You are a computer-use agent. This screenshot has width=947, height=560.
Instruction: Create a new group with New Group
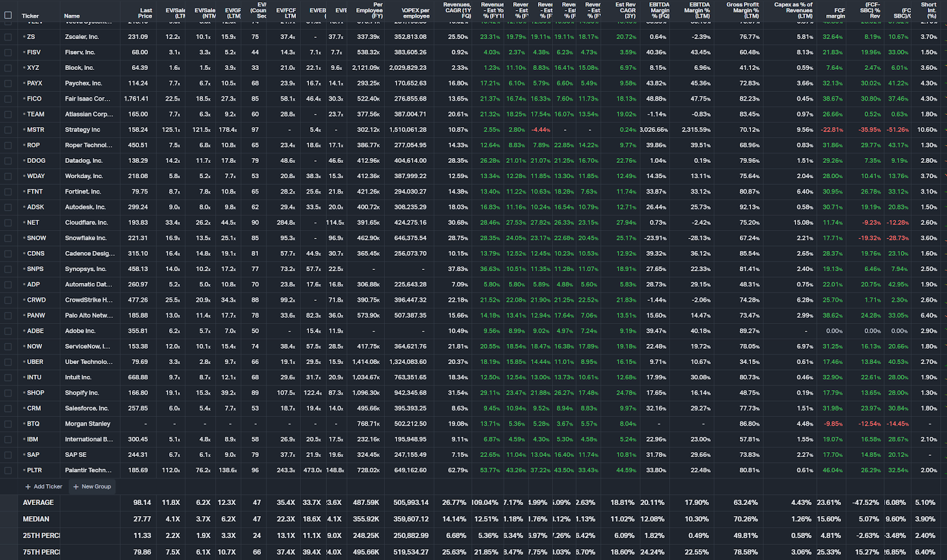pos(92,487)
